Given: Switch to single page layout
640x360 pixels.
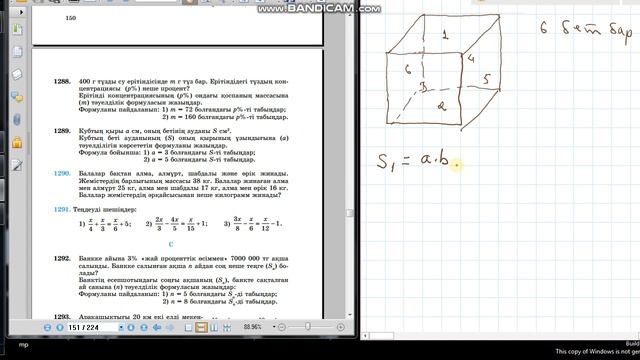Looking at the screenshot, I should (188, 327).
